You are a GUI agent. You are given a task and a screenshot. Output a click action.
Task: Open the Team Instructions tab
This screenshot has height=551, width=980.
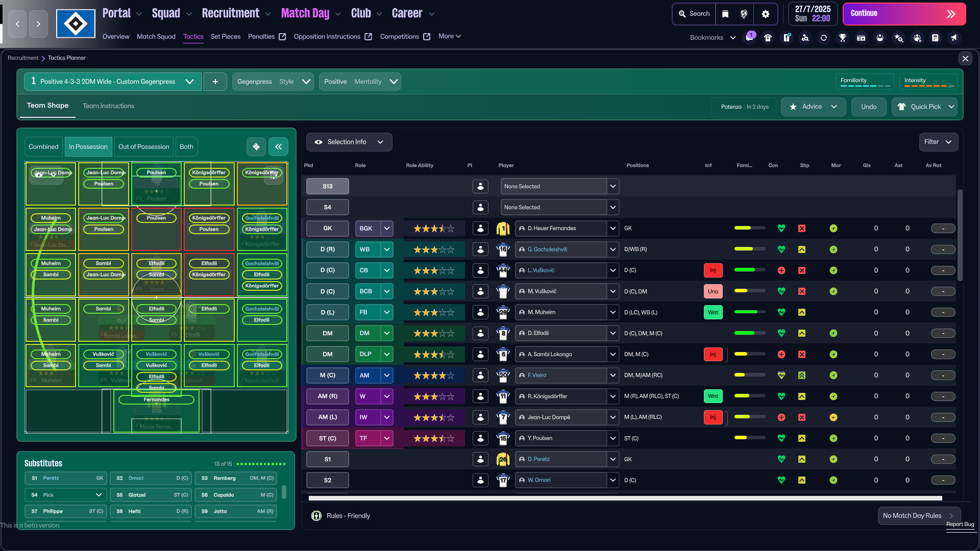(108, 106)
